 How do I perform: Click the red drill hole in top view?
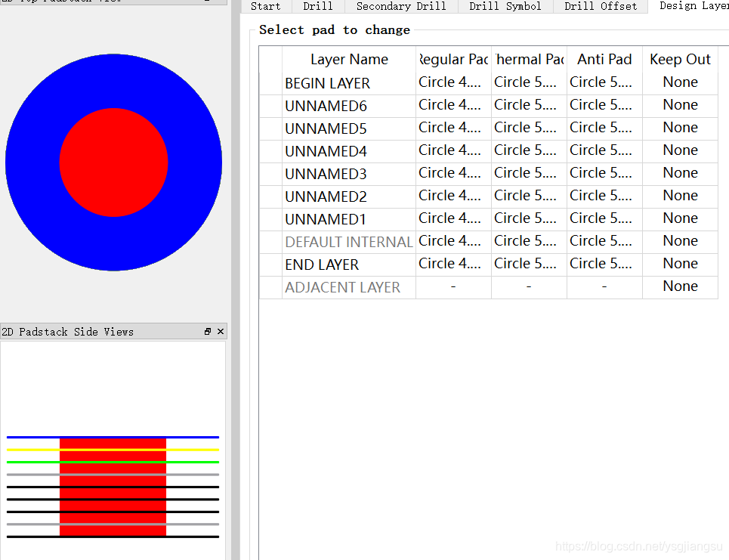pos(113,162)
